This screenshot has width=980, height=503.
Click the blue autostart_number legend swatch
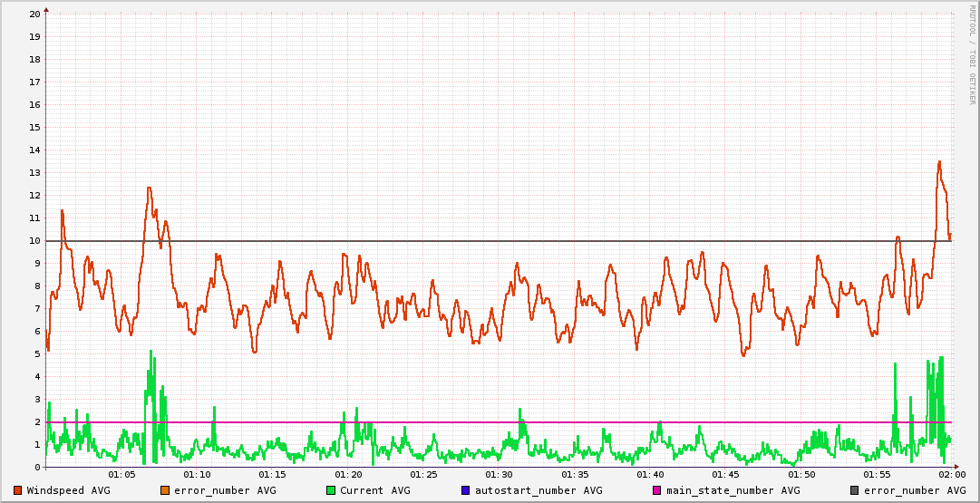(466, 490)
